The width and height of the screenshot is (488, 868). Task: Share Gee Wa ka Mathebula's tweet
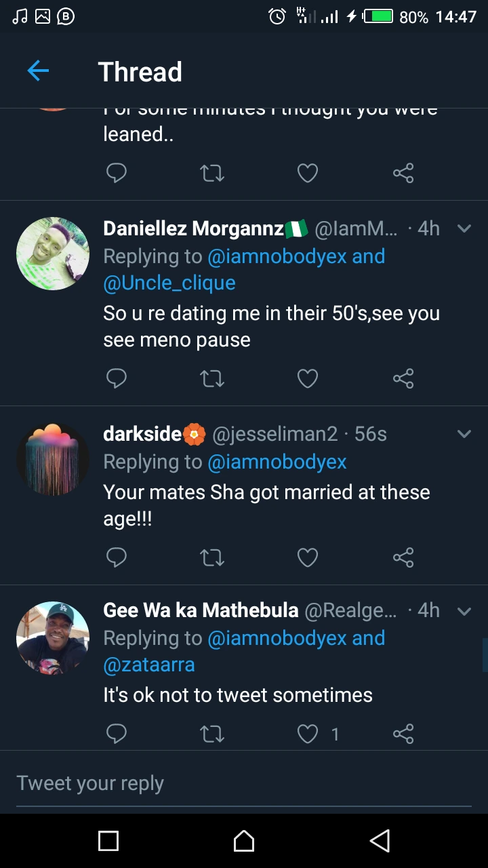coord(403,734)
